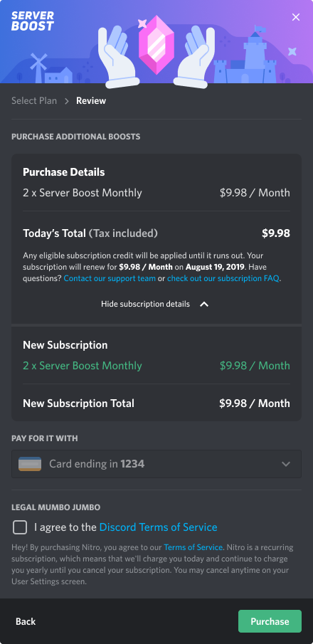Viewport: 313px width, 644px height.
Task: Open Contact our support team link
Action: (x=110, y=278)
